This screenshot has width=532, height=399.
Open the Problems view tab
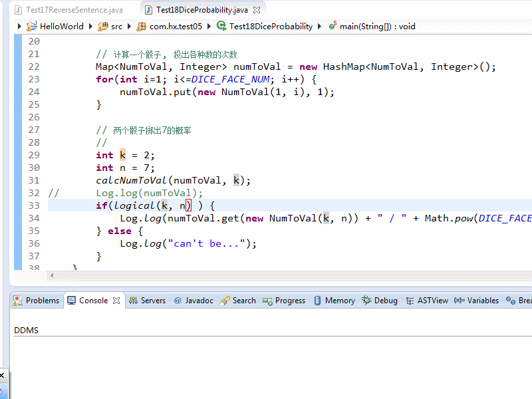point(37,301)
